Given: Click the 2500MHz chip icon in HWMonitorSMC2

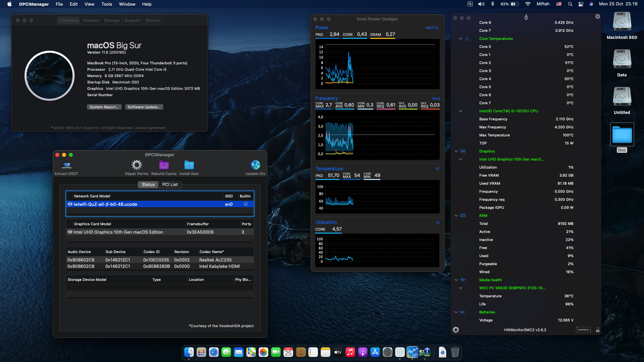Looking at the screenshot, I should (x=583, y=330).
